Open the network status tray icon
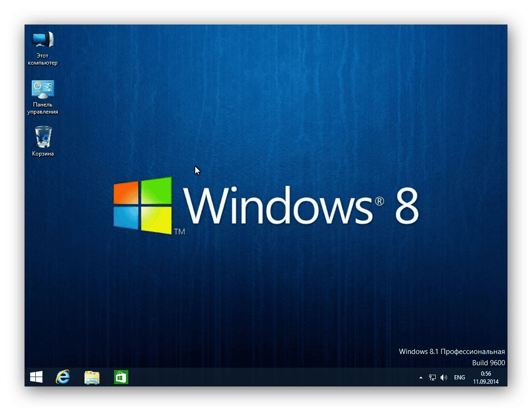The width and height of the screenshot is (532, 411). [432, 378]
